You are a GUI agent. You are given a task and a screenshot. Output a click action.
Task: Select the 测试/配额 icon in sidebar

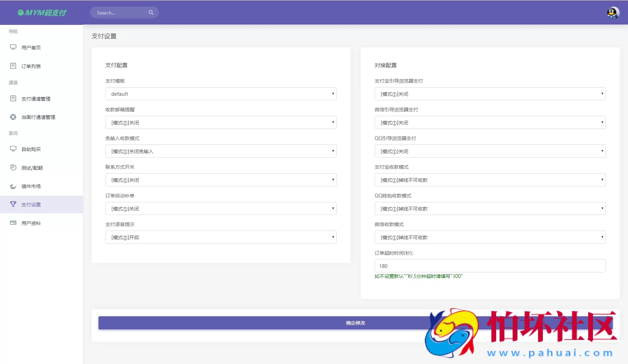point(13,168)
